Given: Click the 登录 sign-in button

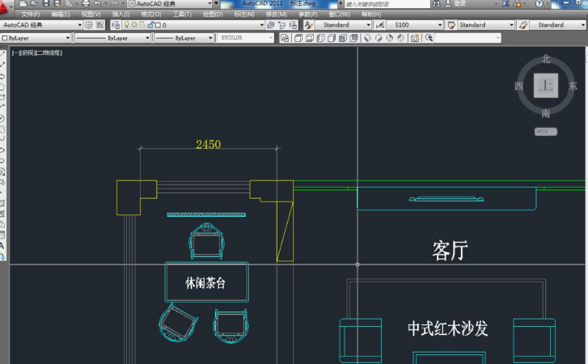Looking at the screenshot, I should click(x=459, y=4).
